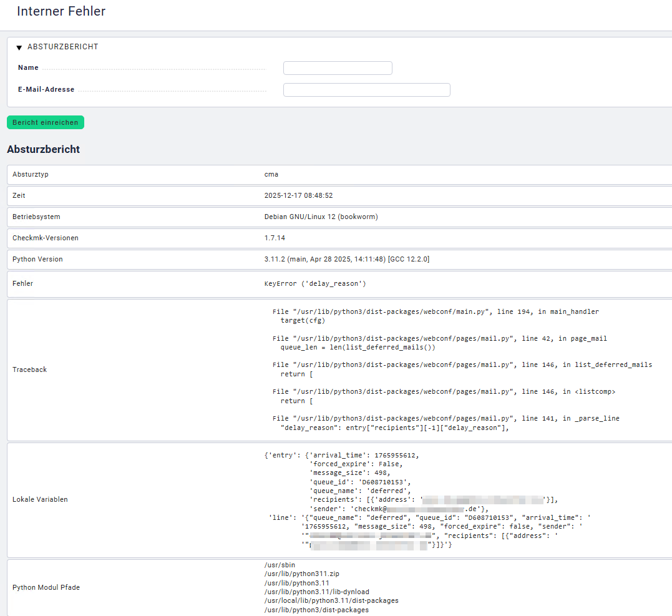Click the ABSTURZBERICHT section header text
This screenshot has width=672, height=616.
pyautogui.click(x=63, y=47)
